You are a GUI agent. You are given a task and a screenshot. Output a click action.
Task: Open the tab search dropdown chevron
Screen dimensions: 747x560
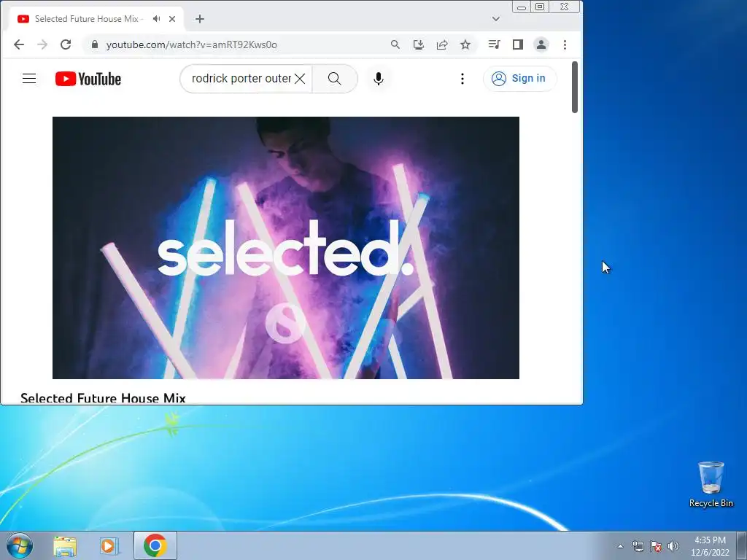(x=496, y=19)
